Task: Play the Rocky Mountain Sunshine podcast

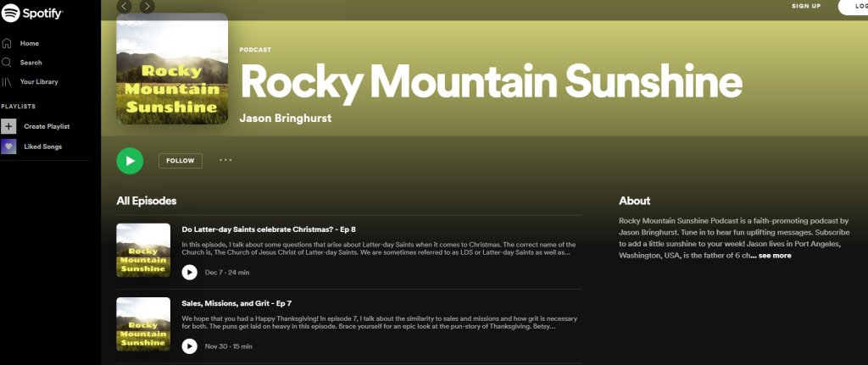Action: point(130,160)
